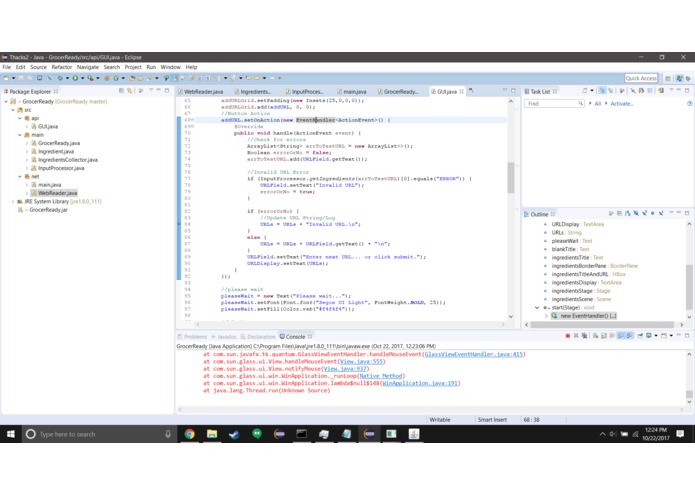Collapse the main package
695x494 pixels.
click(x=20, y=135)
